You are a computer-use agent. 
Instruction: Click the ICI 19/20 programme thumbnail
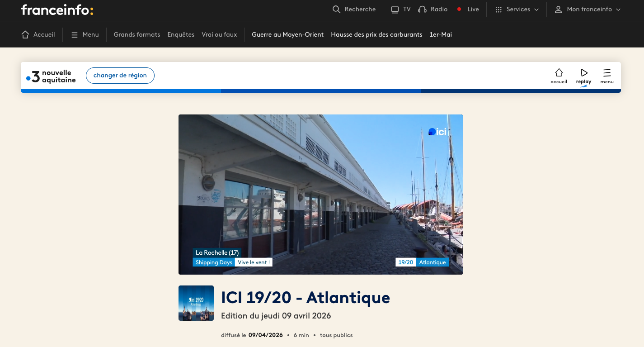tap(196, 303)
